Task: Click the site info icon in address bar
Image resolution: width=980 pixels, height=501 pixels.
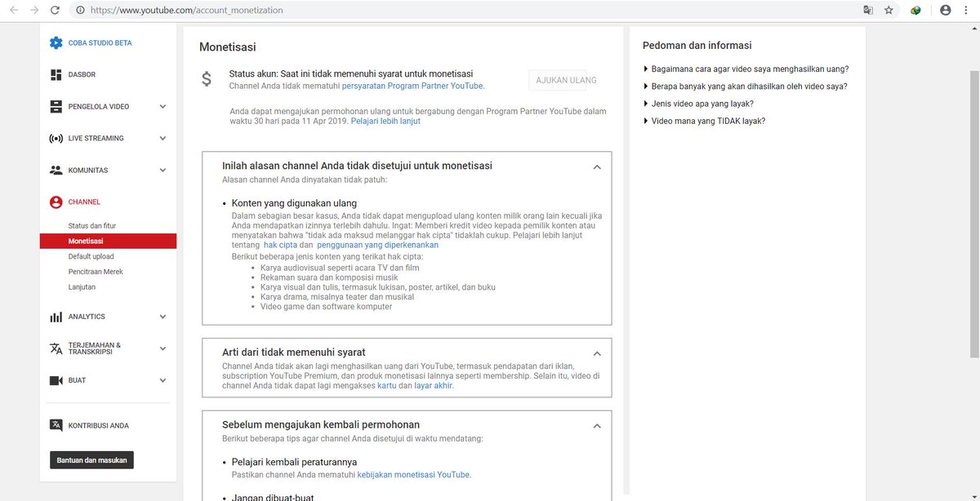Action: point(80,11)
